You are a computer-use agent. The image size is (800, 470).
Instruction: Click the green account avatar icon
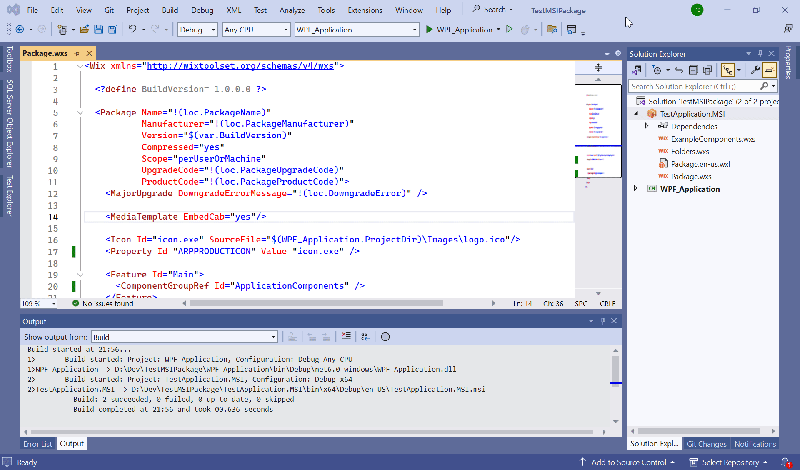pos(697,10)
